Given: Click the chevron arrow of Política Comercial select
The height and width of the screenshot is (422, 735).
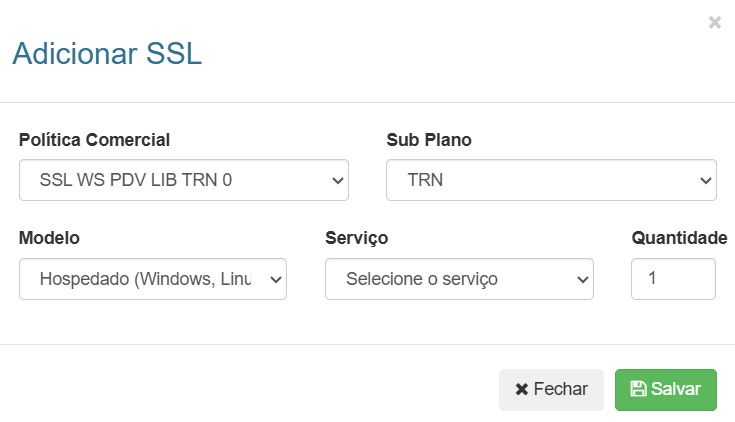Looking at the screenshot, I should [x=336, y=181].
